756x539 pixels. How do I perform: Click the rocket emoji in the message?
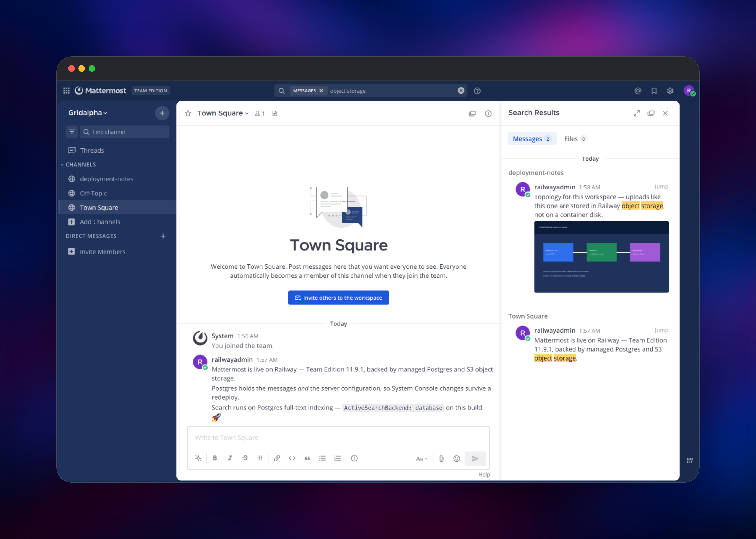click(216, 417)
